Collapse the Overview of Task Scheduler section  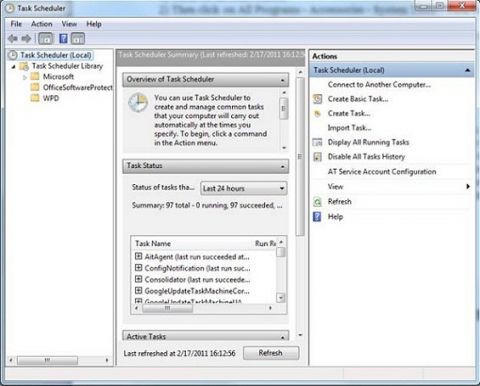pos(283,80)
